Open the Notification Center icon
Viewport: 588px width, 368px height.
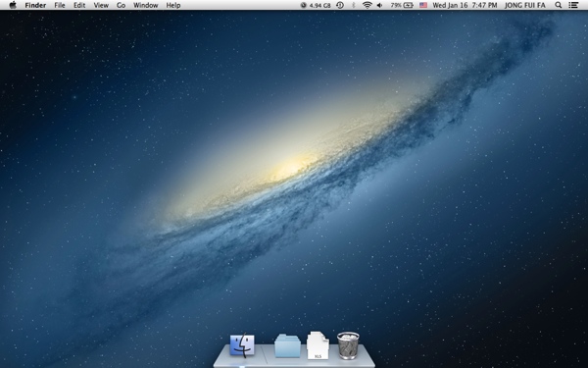[x=573, y=5]
